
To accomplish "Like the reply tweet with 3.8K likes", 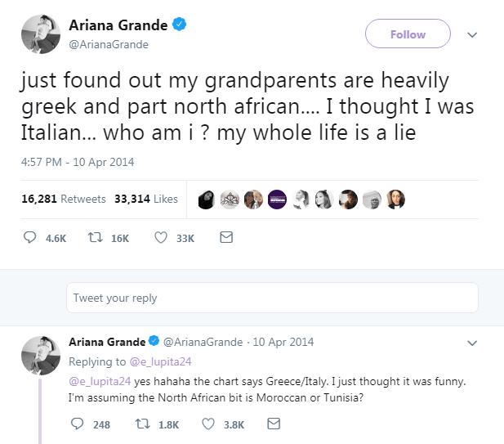I will tap(208, 424).
